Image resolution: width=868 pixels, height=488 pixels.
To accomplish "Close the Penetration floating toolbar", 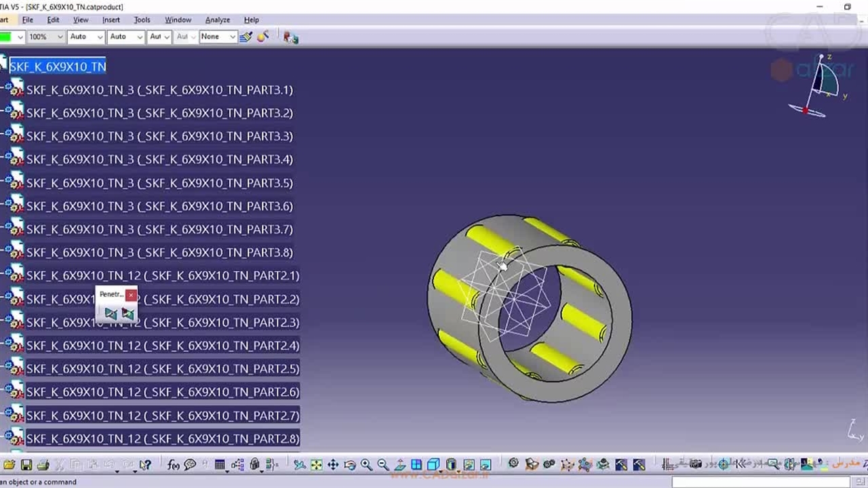I will coord(131,295).
